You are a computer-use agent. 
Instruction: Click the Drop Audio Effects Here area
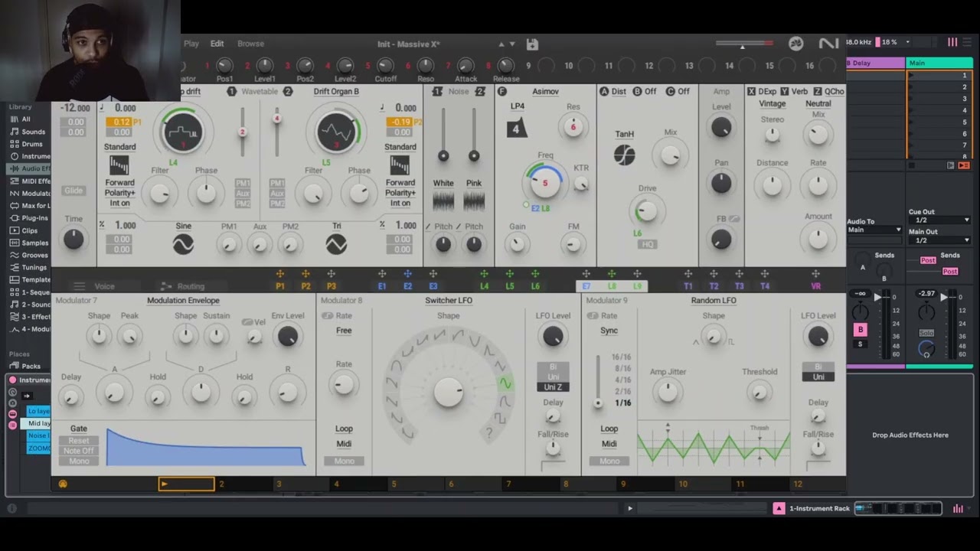click(910, 435)
